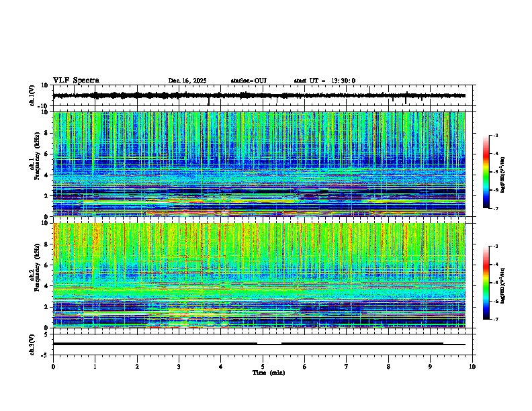Click time axis tick label '4'
The height and width of the screenshot is (411, 532).
pos(221,367)
